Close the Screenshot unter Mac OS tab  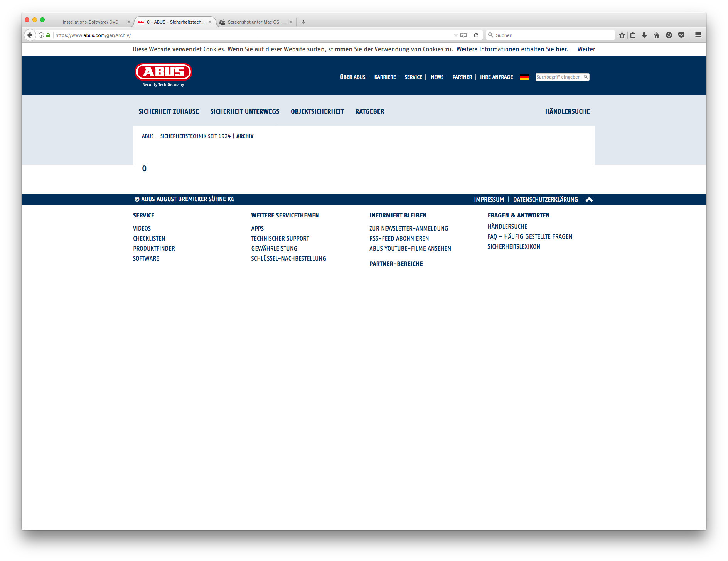point(291,22)
